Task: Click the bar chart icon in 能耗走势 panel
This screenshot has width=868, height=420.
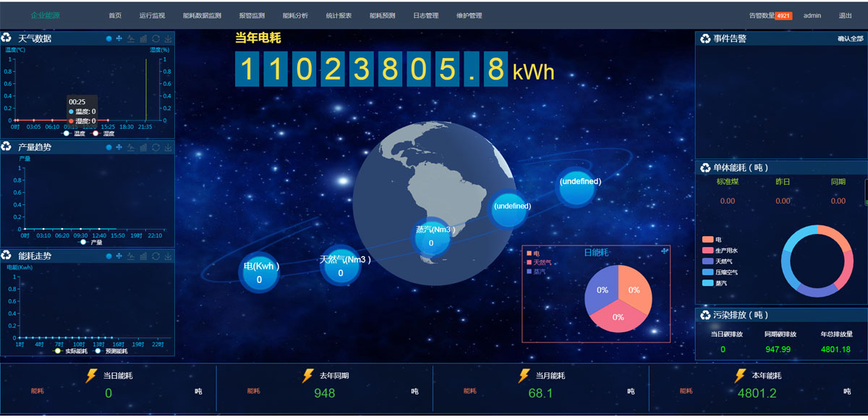Action: 143,256
